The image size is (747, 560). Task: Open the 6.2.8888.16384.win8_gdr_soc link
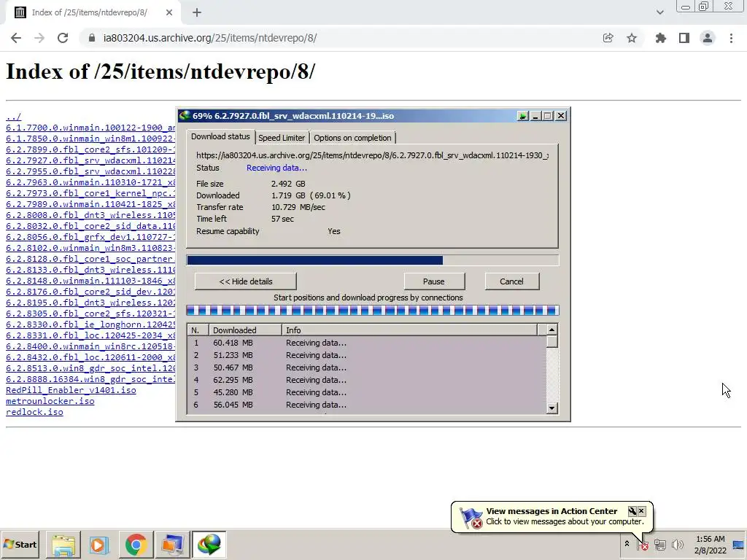(90, 379)
